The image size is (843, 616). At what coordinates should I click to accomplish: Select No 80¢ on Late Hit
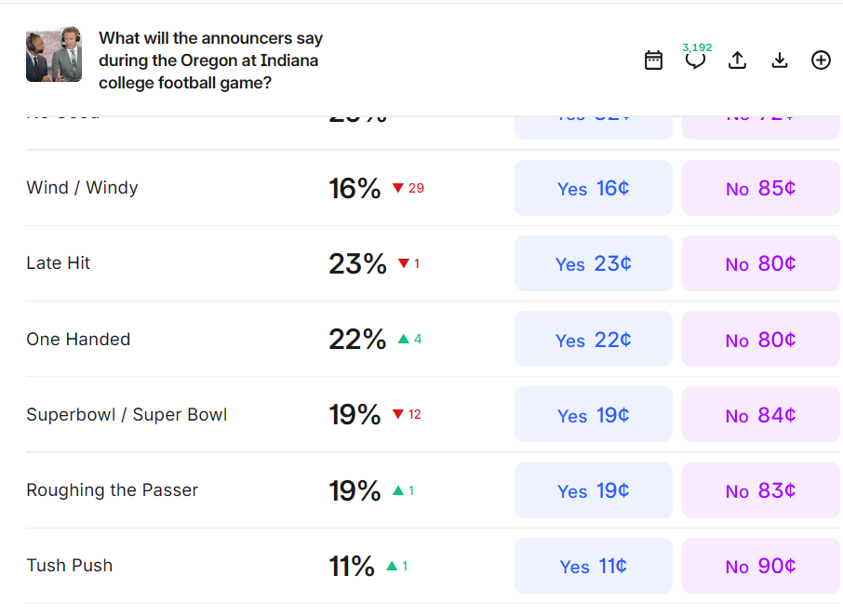coord(760,263)
